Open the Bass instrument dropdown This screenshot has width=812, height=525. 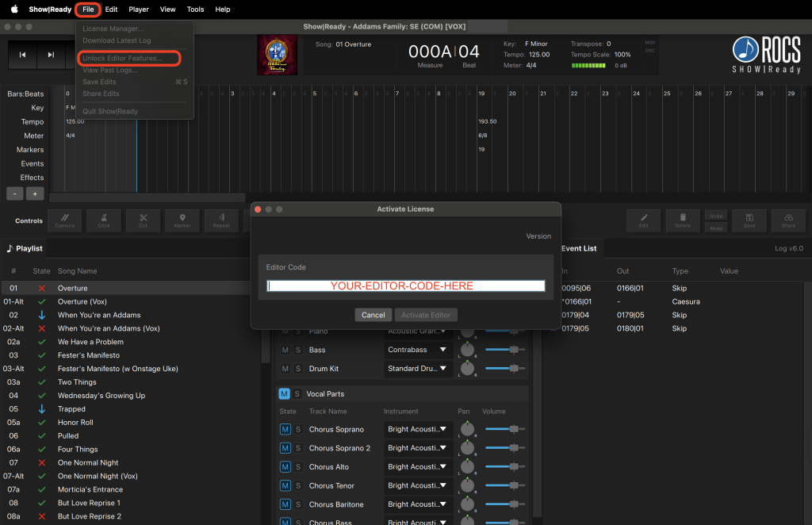(416, 350)
